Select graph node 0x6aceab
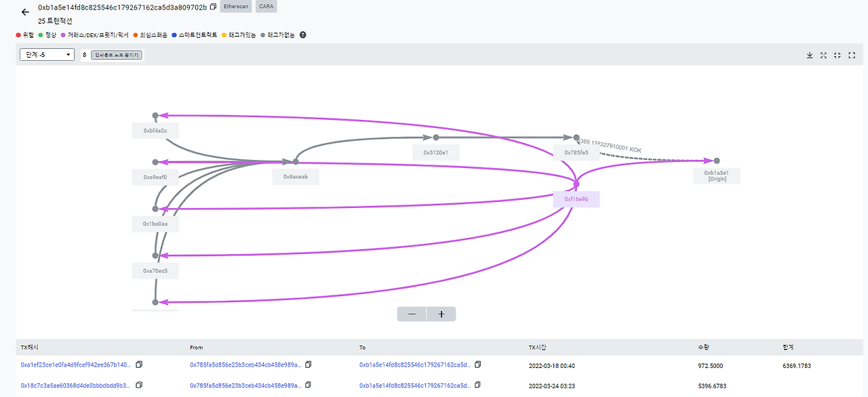 tap(296, 176)
